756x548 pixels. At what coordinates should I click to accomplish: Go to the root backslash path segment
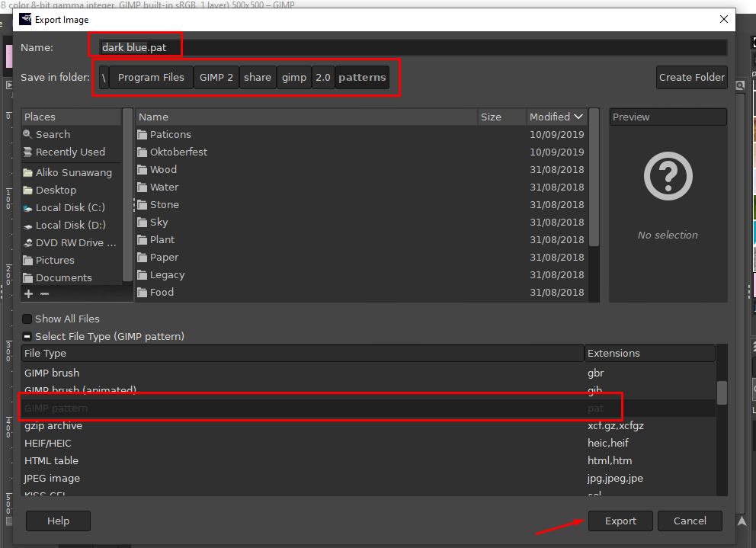click(x=104, y=77)
